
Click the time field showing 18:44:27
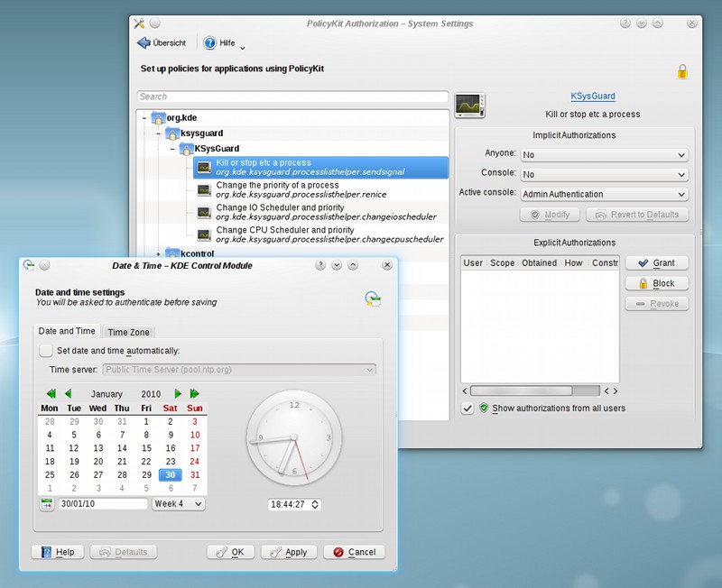tap(289, 504)
